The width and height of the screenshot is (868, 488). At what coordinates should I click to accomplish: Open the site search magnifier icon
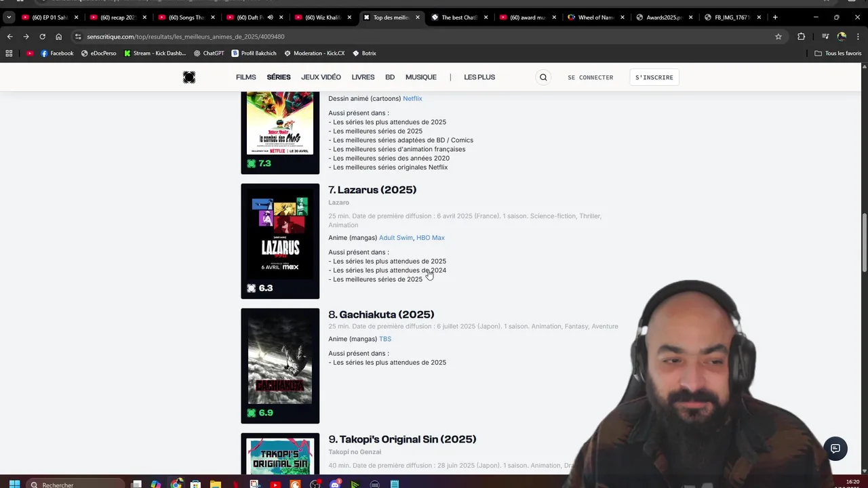point(543,77)
